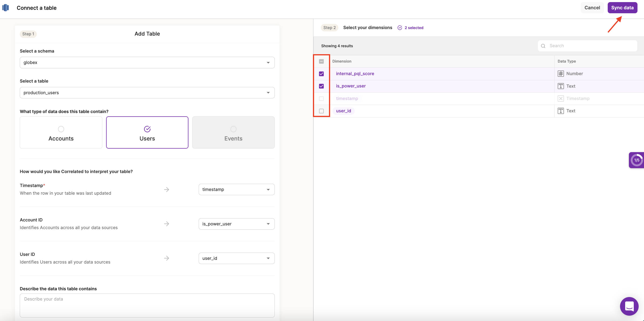The width and height of the screenshot is (644, 321).
Task: Open the Account ID is_power_user dropdown
Action: click(236, 224)
